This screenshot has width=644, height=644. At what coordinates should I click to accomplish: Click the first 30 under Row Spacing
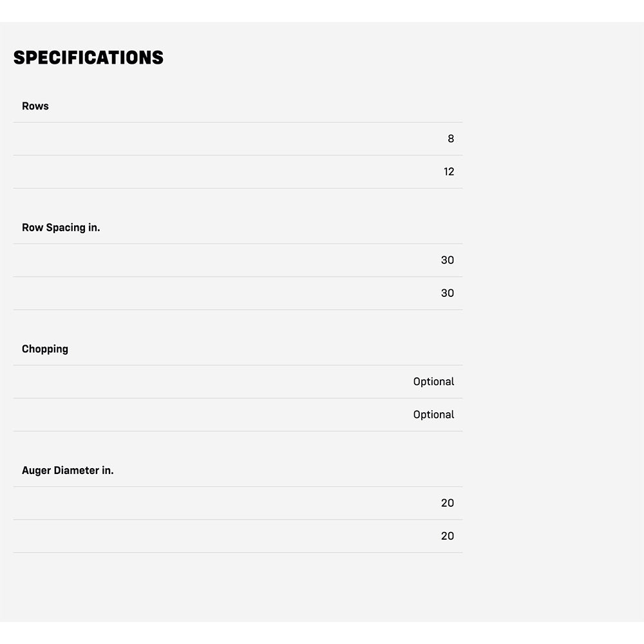[x=448, y=260]
